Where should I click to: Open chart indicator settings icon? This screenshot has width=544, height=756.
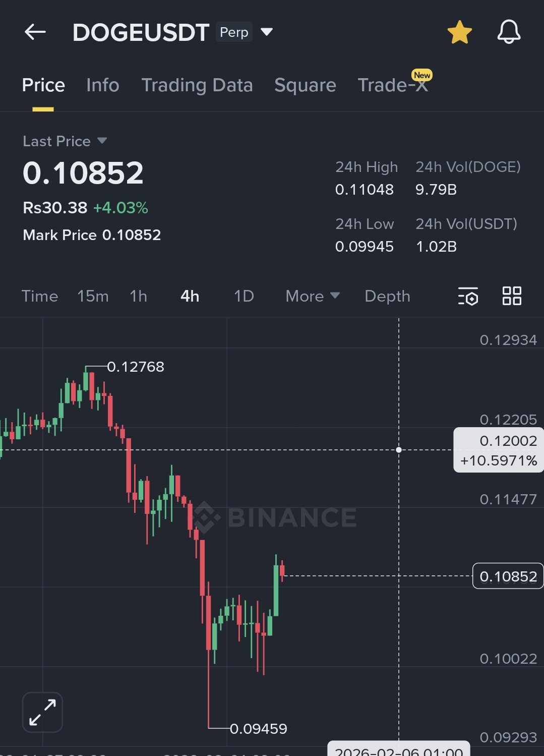(468, 296)
